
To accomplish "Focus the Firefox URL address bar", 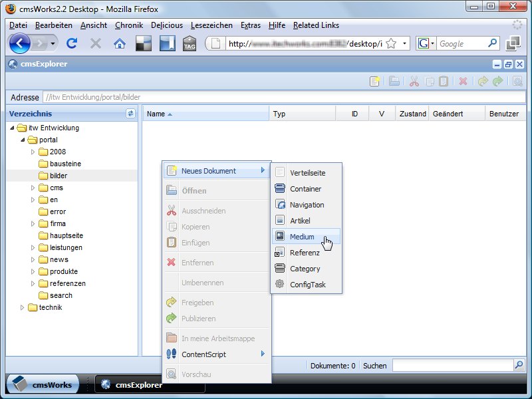I will click(305, 43).
